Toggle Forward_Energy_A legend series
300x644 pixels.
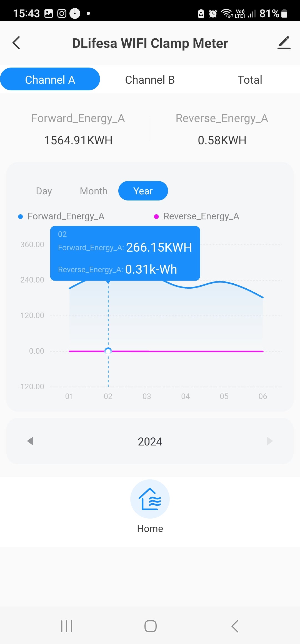[x=61, y=216]
